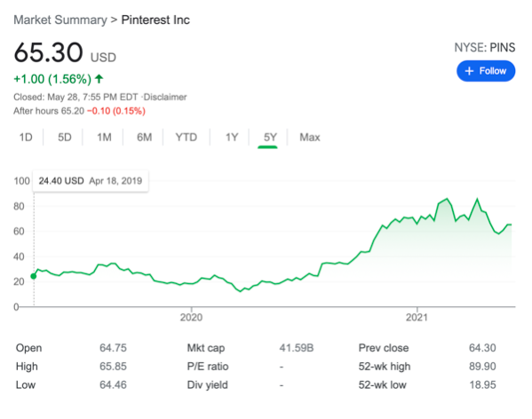This screenshot has height=419, width=532.
Task: Click the NYSE: PINS ticker label
Action: pos(485,47)
